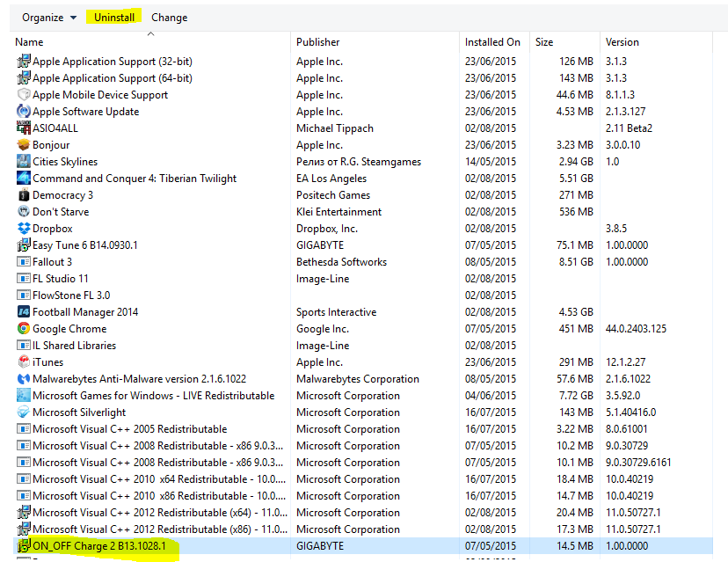This screenshot has height=562, width=728.
Task: Click 'Google Chrome' program name
Action: (69, 329)
